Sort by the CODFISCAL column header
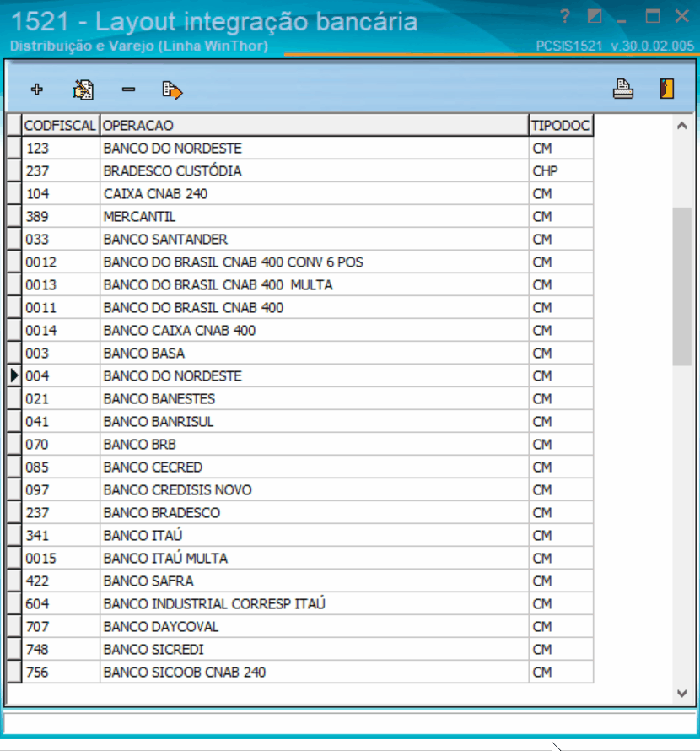The width and height of the screenshot is (700, 751). (x=61, y=126)
